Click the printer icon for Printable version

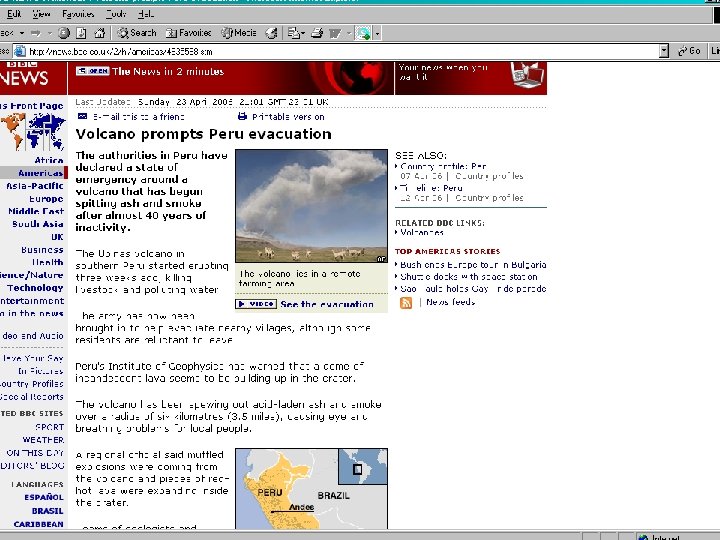coord(242,117)
